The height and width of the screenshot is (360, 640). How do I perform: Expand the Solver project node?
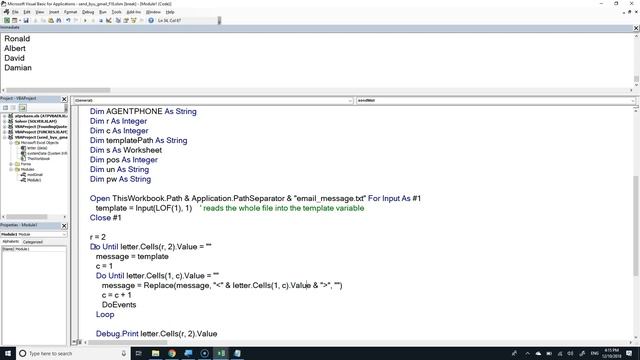[x=4, y=121]
